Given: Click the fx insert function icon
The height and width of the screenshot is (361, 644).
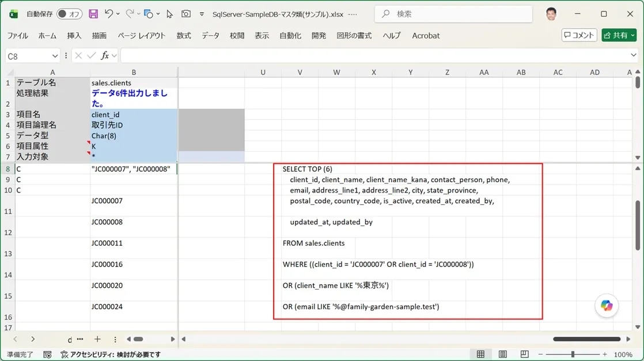Looking at the screenshot, I should (105, 55).
